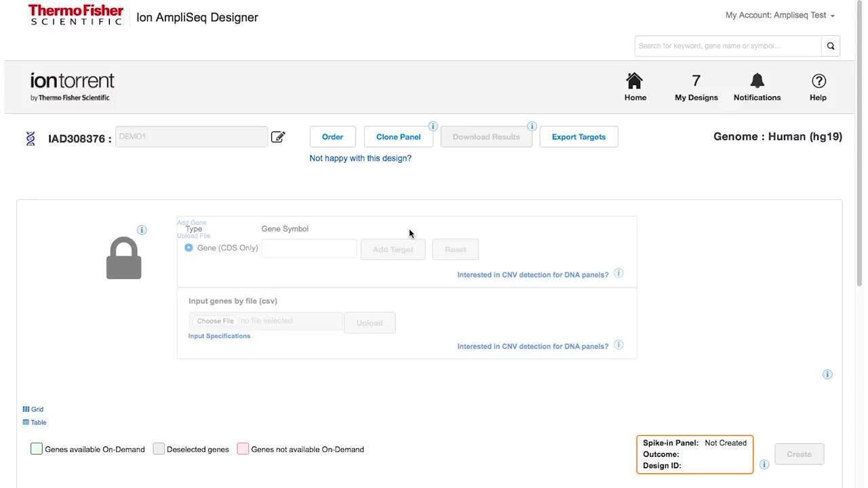868x488 pixels.
Task: Click the Order button
Action: click(x=332, y=137)
